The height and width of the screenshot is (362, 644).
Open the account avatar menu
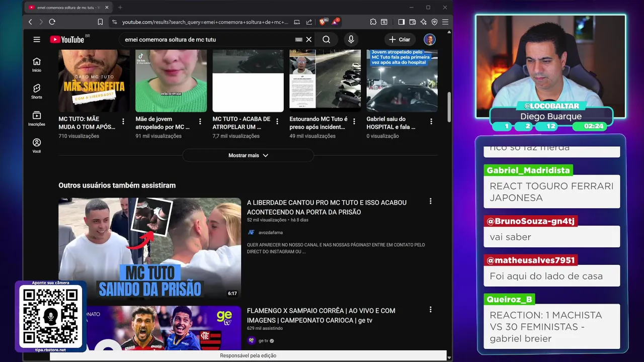pyautogui.click(x=429, y=40)
